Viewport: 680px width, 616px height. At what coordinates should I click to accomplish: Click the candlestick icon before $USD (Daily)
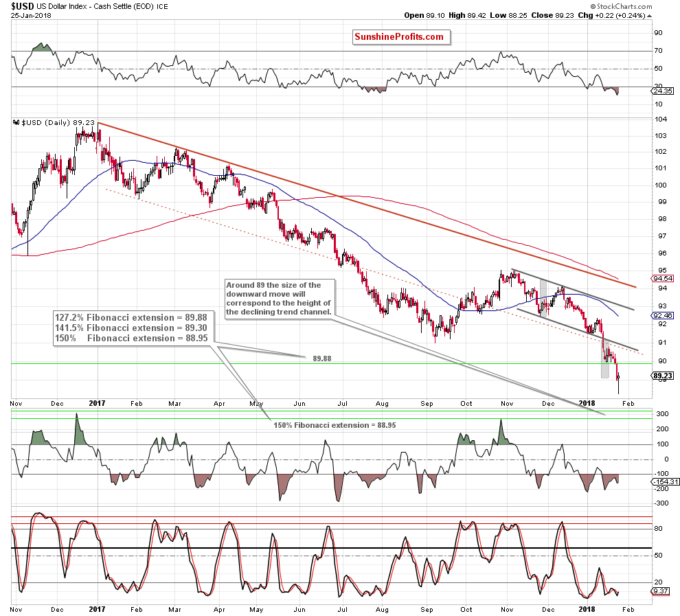click(x=16, y=123)
